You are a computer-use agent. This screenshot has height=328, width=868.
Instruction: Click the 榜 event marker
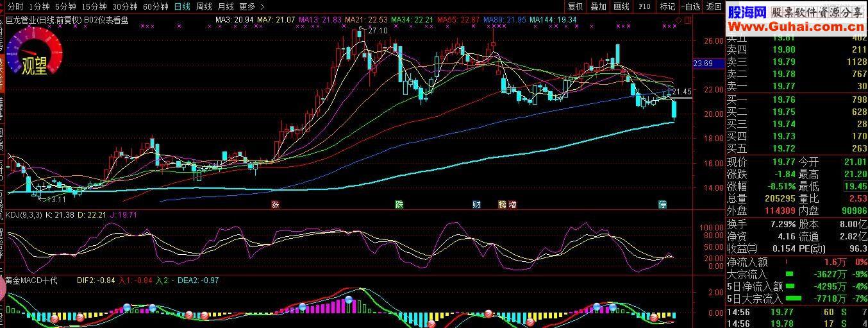tap(502, 205)
